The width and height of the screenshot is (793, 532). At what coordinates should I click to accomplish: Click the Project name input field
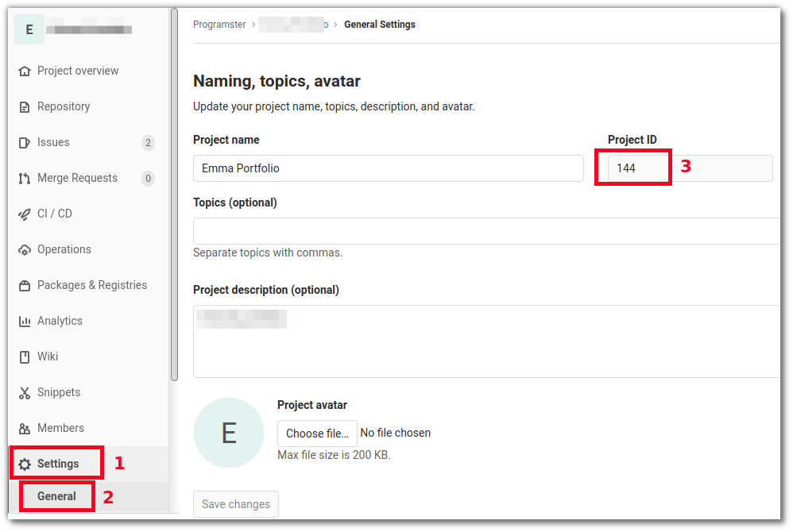[388, 168]
